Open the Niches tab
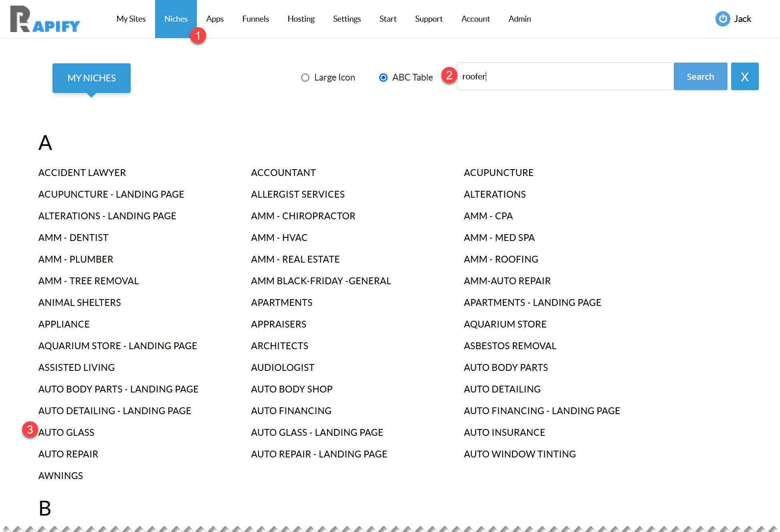 (x=176, y=19)
